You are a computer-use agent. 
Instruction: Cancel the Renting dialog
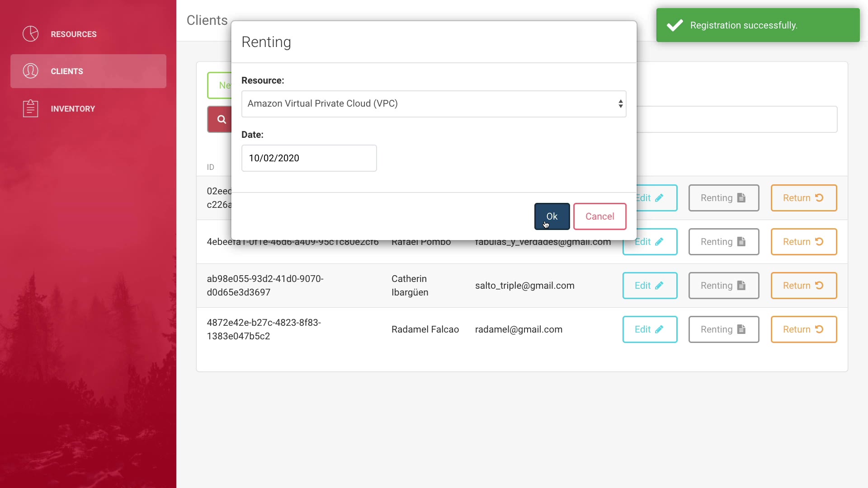point(599,216)
